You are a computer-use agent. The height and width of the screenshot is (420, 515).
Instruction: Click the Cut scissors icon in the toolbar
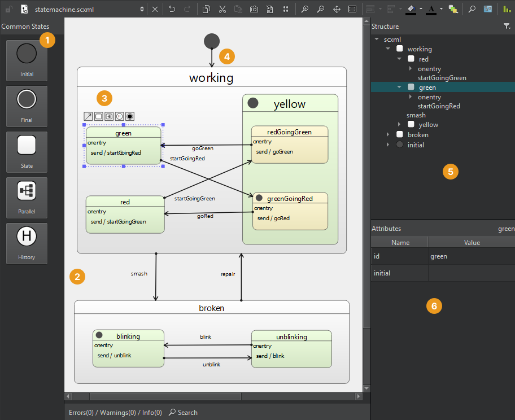221,9
